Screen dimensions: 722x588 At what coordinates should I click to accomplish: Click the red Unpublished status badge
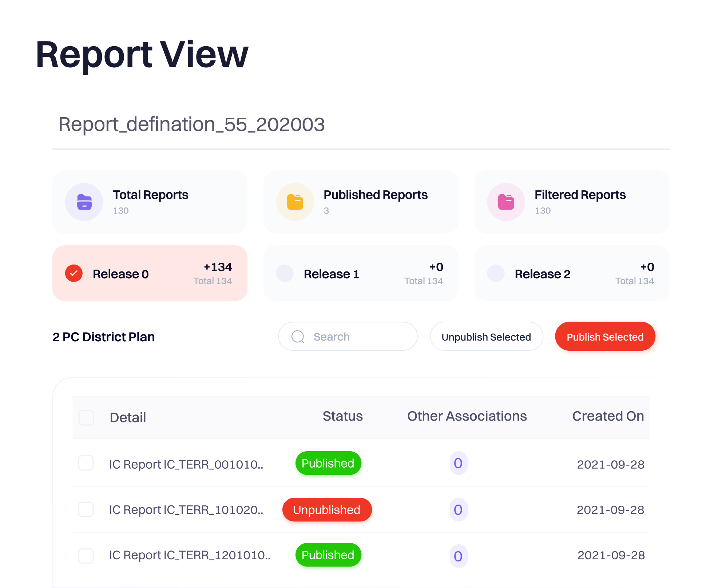tap(327, 509)
